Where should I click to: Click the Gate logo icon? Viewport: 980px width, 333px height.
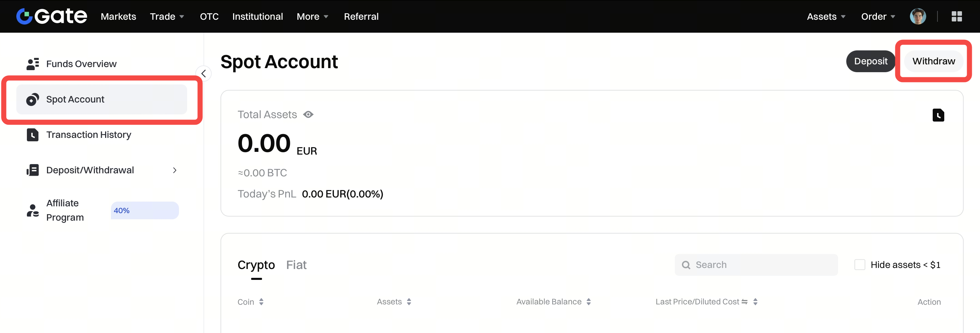coord(24,16)
